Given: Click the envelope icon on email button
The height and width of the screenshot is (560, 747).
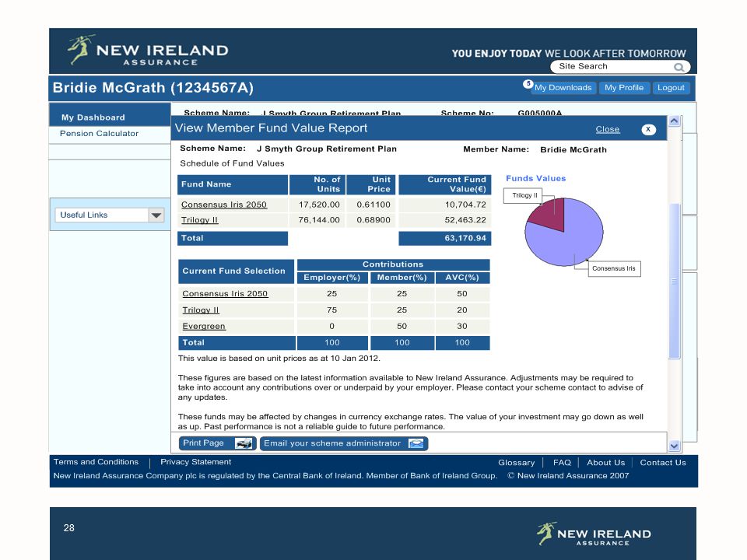Looking at the screenshot, I should click(x=416, y=443).
